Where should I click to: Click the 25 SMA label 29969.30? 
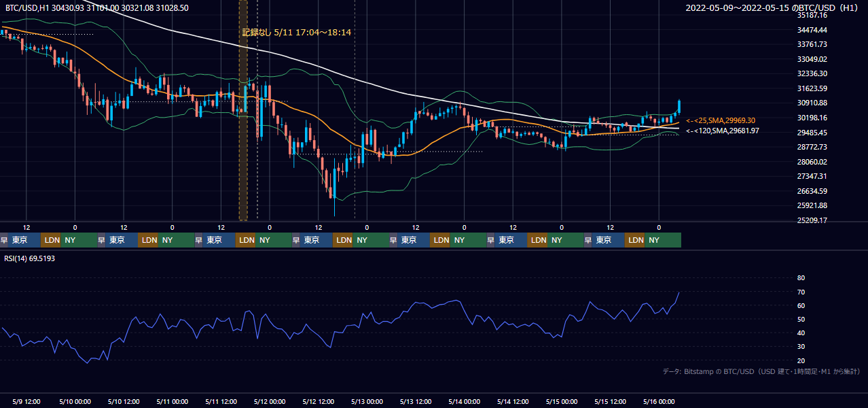[721, 120]
